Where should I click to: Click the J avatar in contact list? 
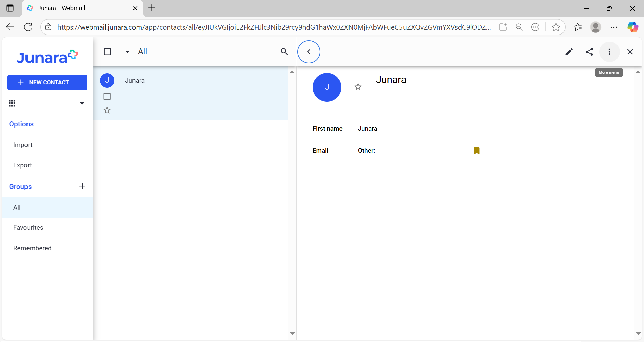107,80
